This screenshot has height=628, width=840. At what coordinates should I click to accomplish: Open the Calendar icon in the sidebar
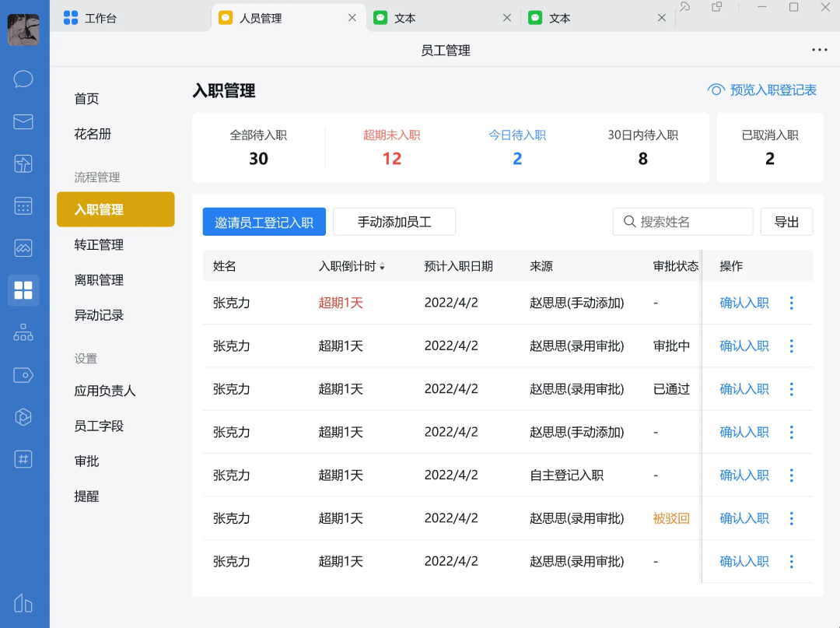(x=23, y=205)
